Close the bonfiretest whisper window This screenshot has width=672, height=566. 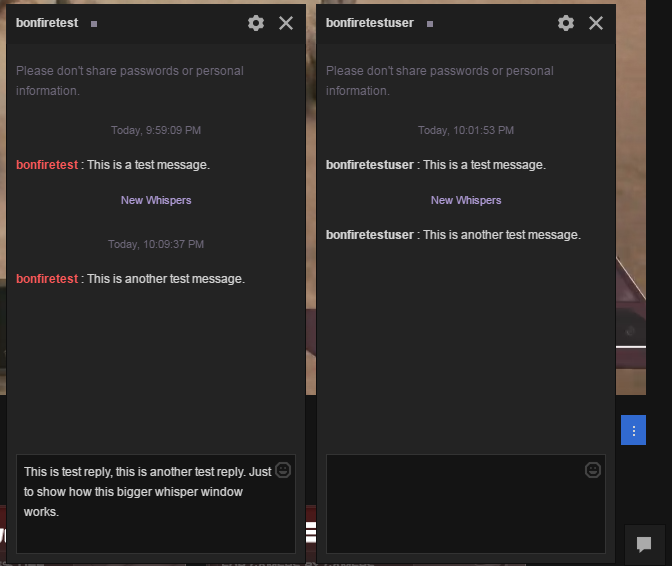click(286, 23)
